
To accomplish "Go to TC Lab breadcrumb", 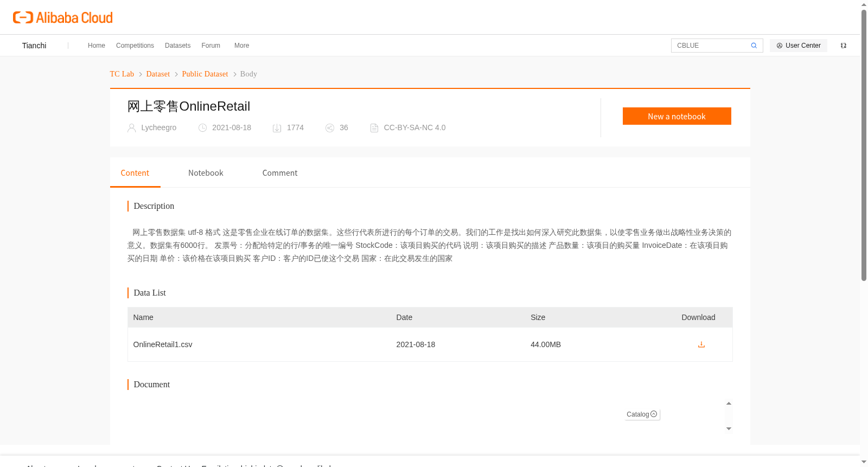I will click(122, 74).
